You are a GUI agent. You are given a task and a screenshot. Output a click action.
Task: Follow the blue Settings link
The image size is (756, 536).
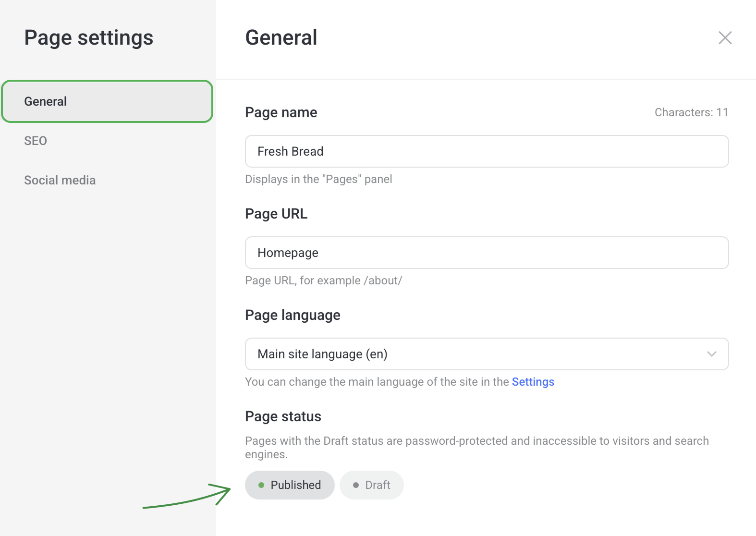[533, 382]
